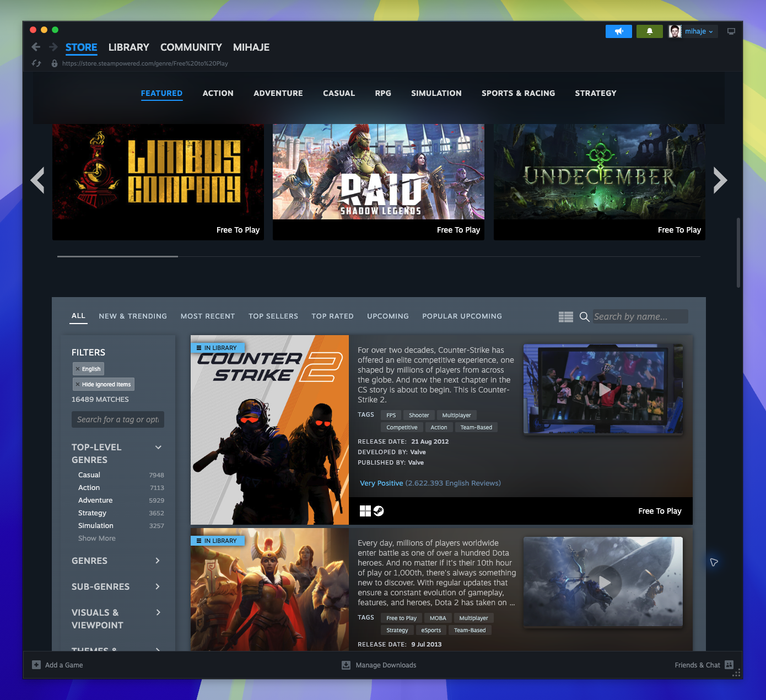Switch to New & Trending list tab
The width and height of the screenshot is (766, 700).
(x=133, y=316)
